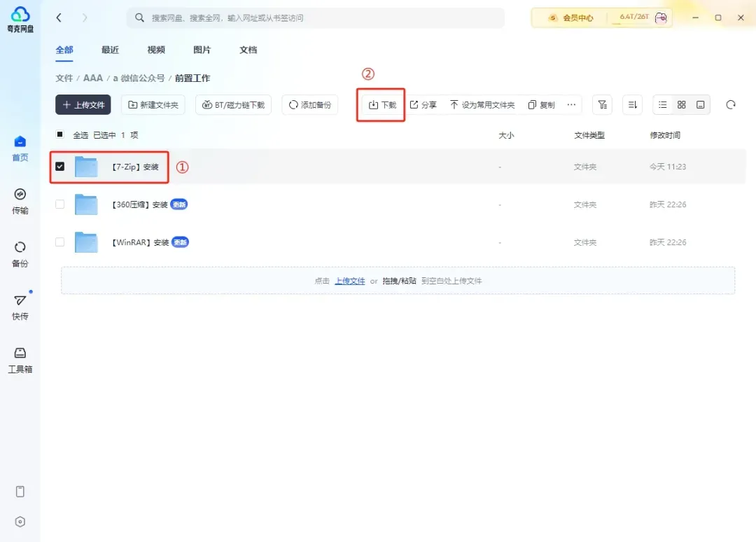Click BT/磁力链下载 button
The width and height of the screenshot is (756, 542).
[233, 104]
